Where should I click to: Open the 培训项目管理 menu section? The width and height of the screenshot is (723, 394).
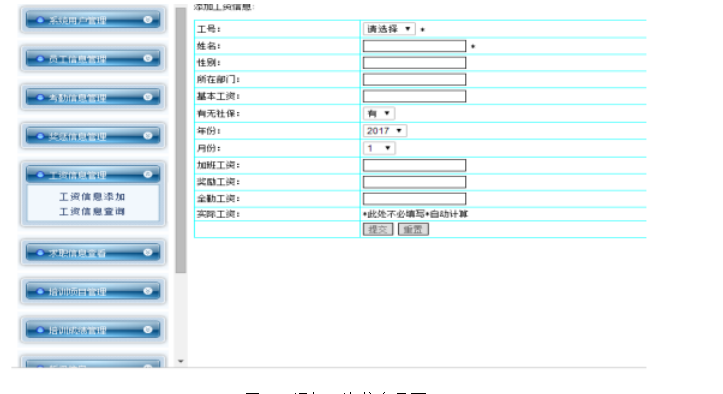click(93, 291)
